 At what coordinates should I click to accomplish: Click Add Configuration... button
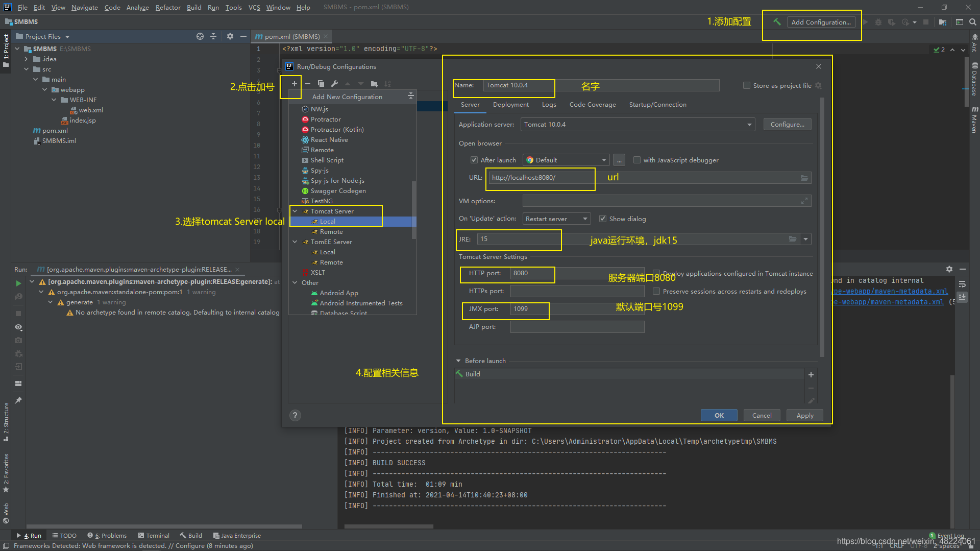tap(821, 22)
